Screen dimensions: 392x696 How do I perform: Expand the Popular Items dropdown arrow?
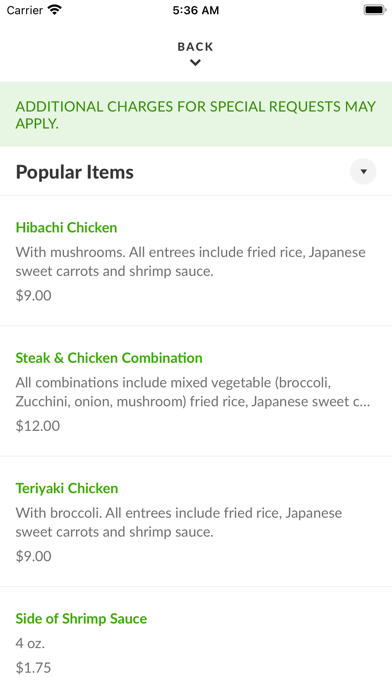click(x=363, y=171)
